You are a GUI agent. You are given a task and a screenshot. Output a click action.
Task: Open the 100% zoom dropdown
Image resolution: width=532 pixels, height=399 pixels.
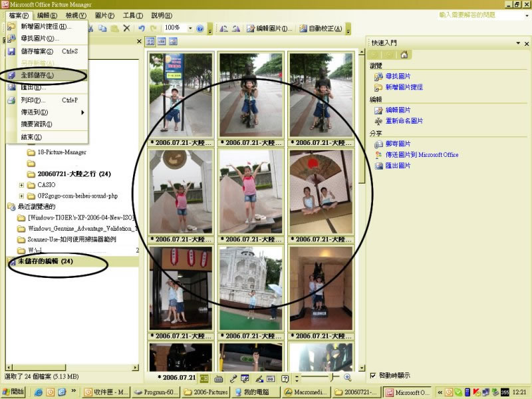[190, 28]
